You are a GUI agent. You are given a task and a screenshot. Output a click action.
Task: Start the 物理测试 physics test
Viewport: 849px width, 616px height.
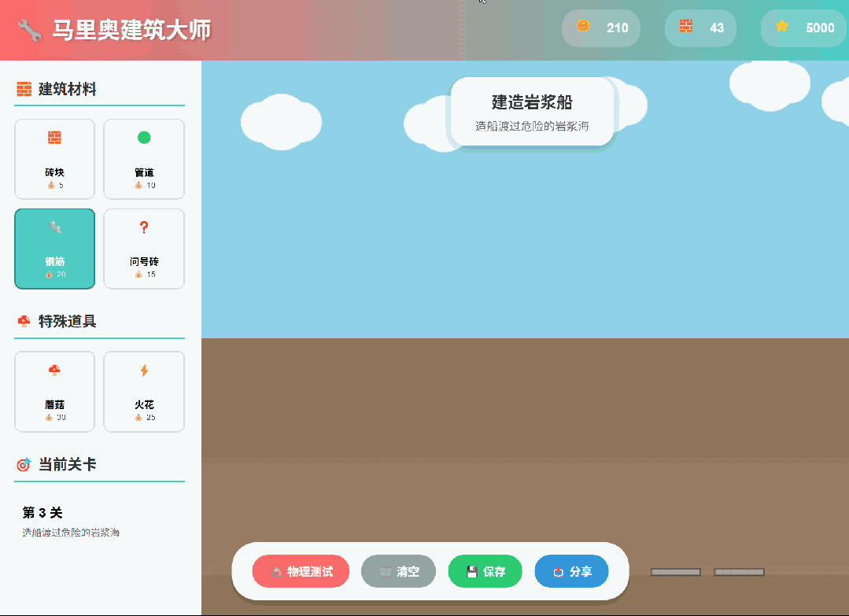click(x=301, y=571)
